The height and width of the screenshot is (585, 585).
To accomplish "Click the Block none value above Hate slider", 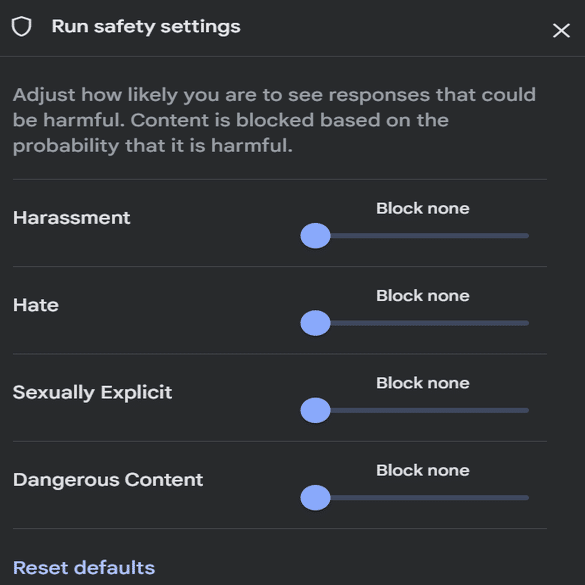I will pyautogui.click(x=423, y=296).
